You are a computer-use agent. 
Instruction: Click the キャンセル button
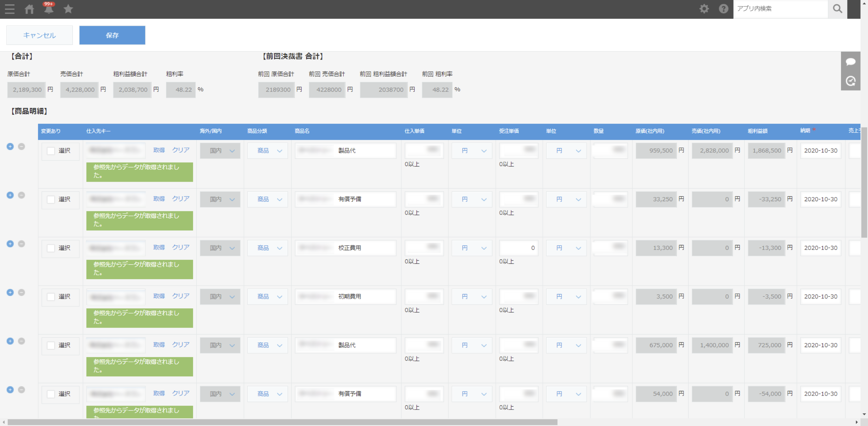tap(39, 35)
